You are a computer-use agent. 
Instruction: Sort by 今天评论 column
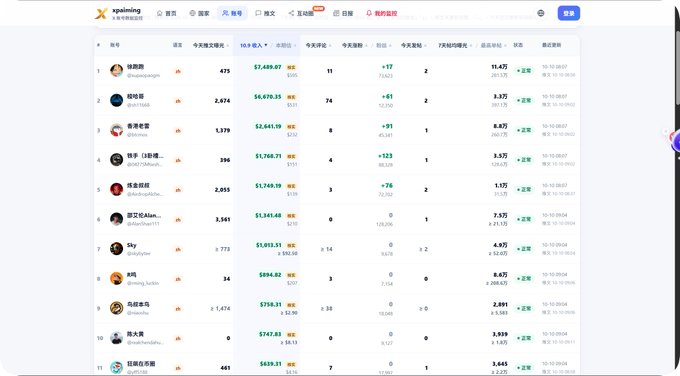tap(318, 45)
